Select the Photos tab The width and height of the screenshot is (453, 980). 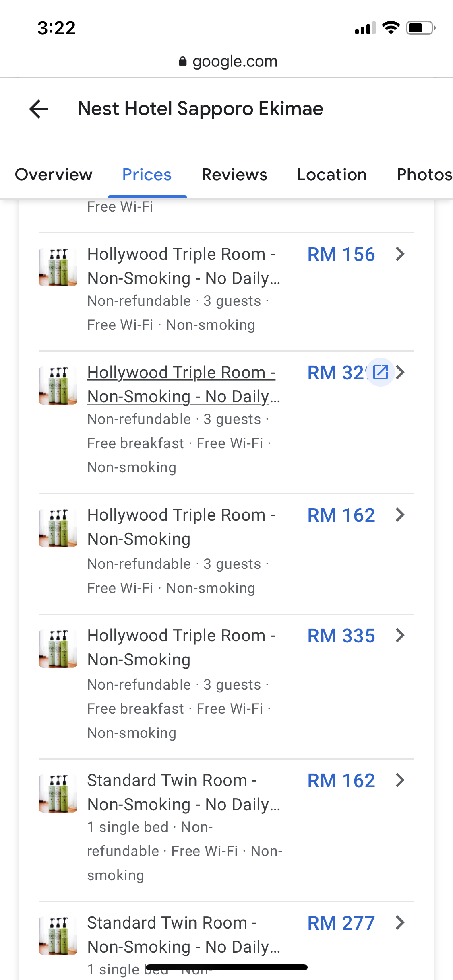pos(424,175)
